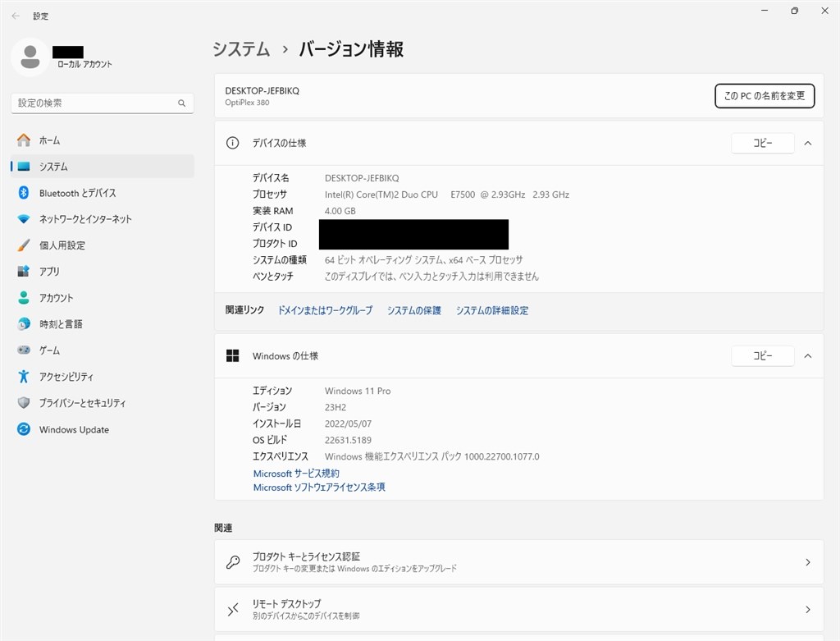Copy Windows specifications with コピー button
Image resolution: width=840 pixels, height=641 pixels.
coord(763,356)
